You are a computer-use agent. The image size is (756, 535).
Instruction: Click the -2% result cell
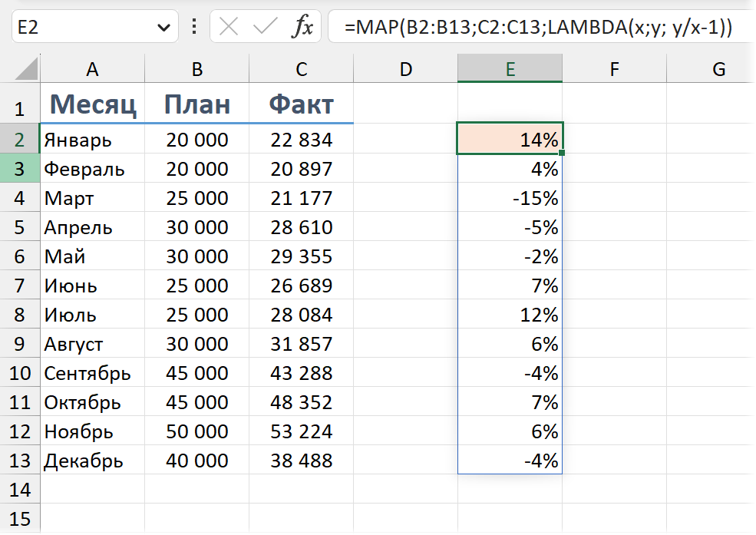pyautogui.click(x=510, y=256)
